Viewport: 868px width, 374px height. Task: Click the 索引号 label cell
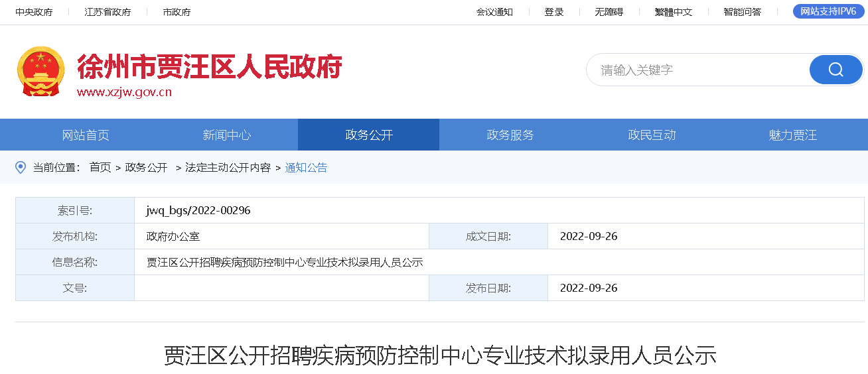[75, 210]
